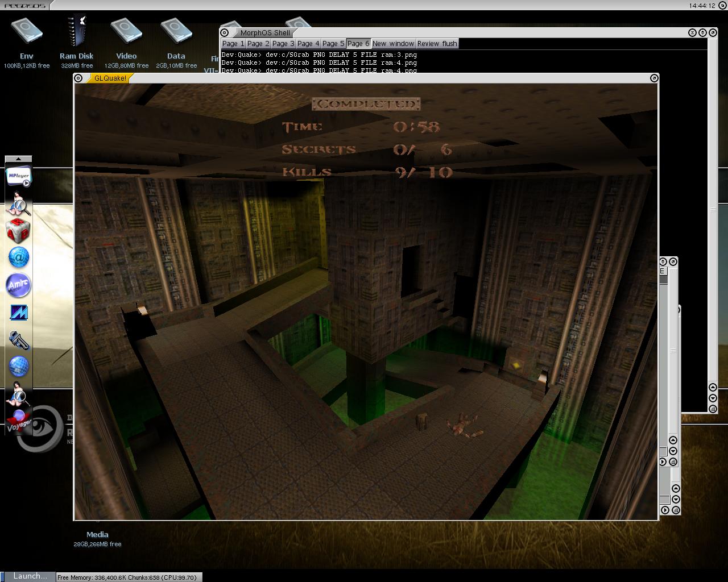The image size is (728, 582).
Task: Switch to Page 4 shell tab
Action: [x=308, y=44]
